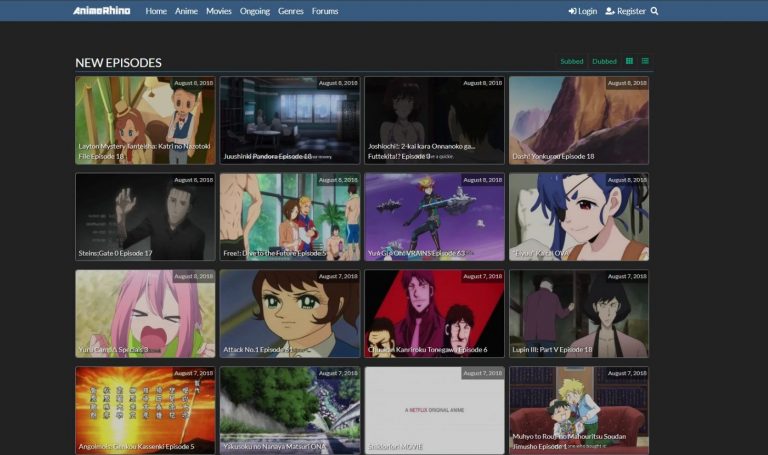Open Steins;Gate 0 Episode 17 thumbnail
Viewport: 768px width, 455px height.
pyautogui.click(x=145, y=216)
